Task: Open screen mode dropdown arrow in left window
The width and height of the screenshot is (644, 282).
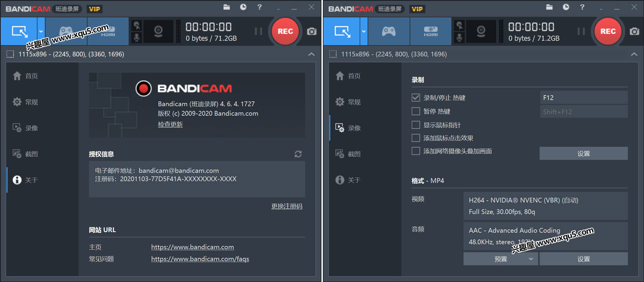Action: (x=41, y=31)
